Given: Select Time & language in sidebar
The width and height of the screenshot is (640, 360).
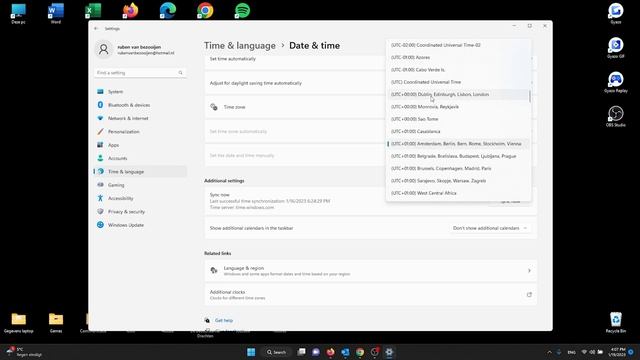Looking at the screenshot, I should click(140, 172).
